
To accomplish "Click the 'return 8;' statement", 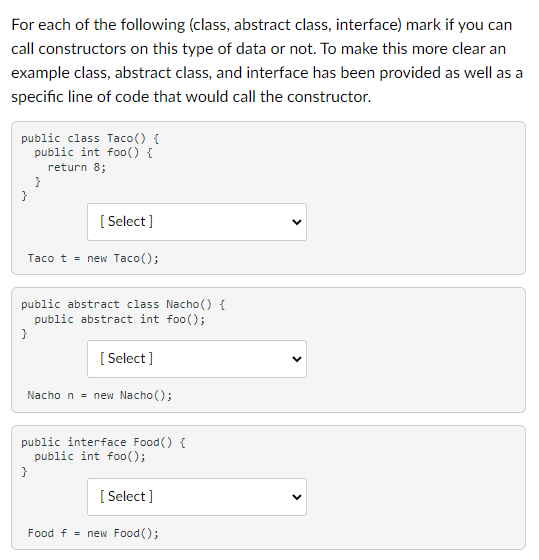I will (77, 167).
